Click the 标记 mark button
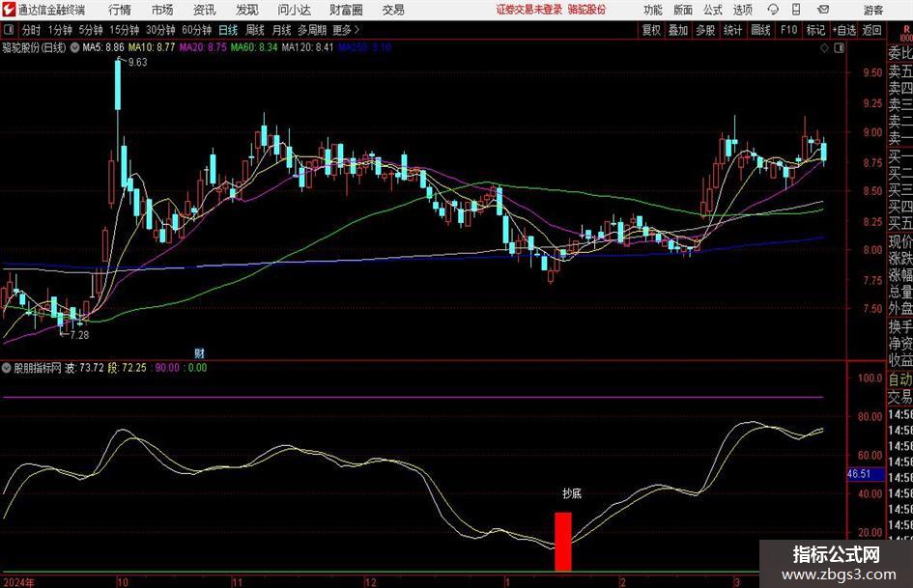This screenshot has width=913, height=588. pyautogui.click(x=815, y=30)
